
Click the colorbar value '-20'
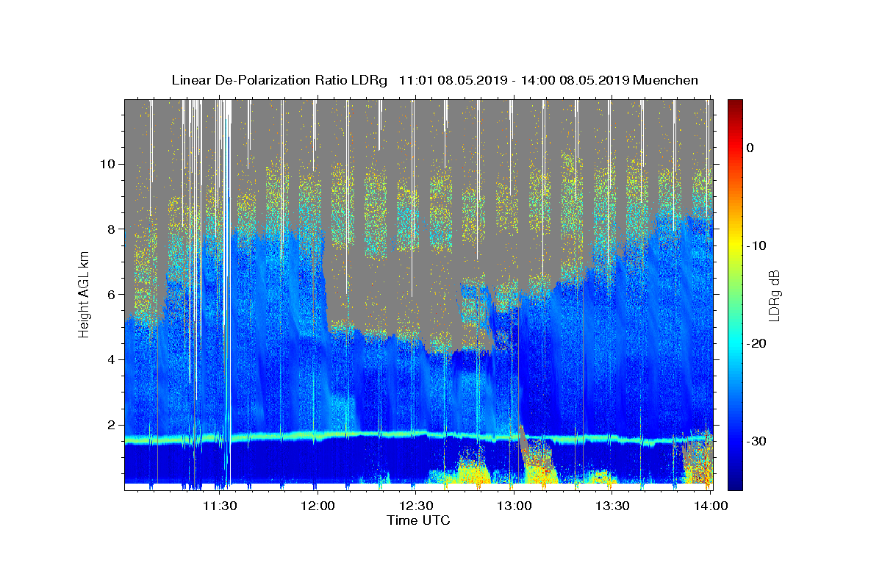coord(757,343)
